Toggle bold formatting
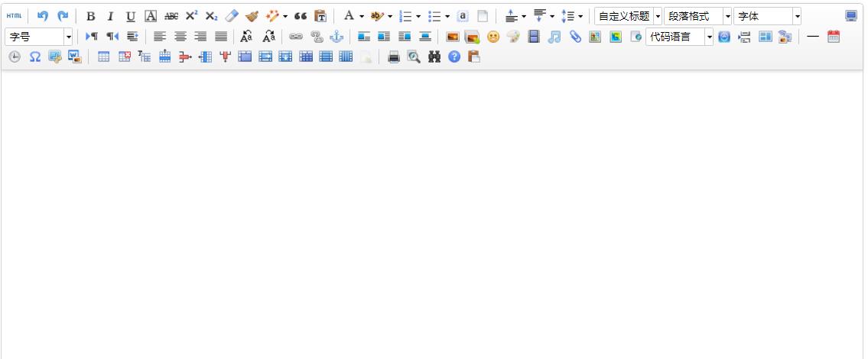Screen dimensions: 868x359 click(91, 17)
